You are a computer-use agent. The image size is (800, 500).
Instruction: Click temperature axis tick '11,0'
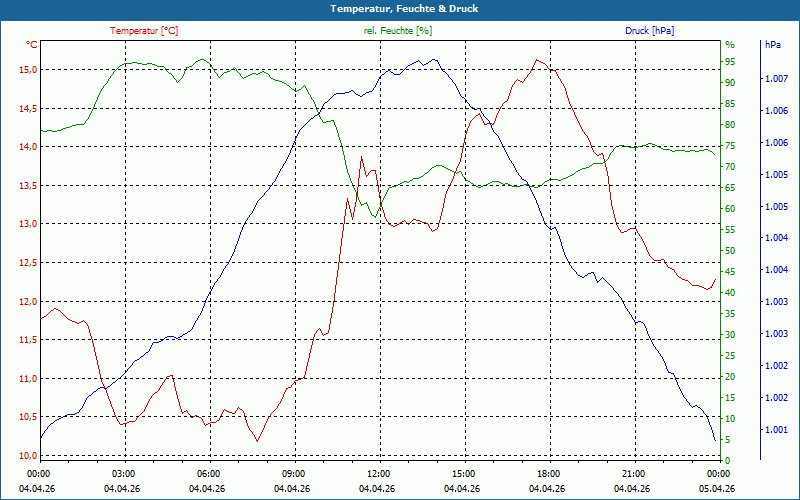click(x=28, y=379)
